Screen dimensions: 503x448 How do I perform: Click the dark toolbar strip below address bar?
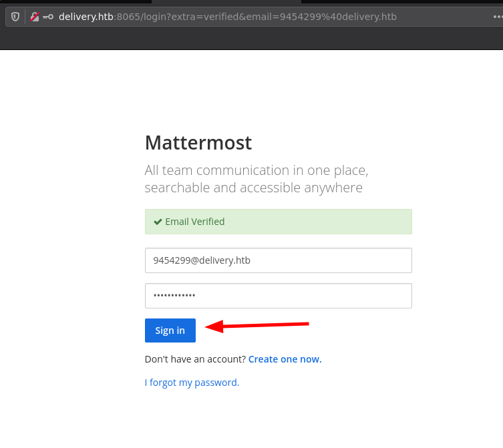[x=251, y=40]
